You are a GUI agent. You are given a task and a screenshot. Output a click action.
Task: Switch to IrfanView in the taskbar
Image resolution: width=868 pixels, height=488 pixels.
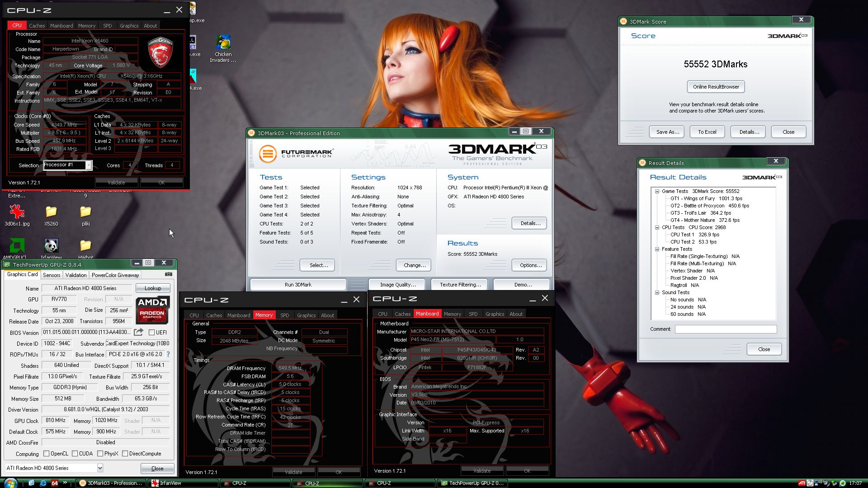coord(183,483)
